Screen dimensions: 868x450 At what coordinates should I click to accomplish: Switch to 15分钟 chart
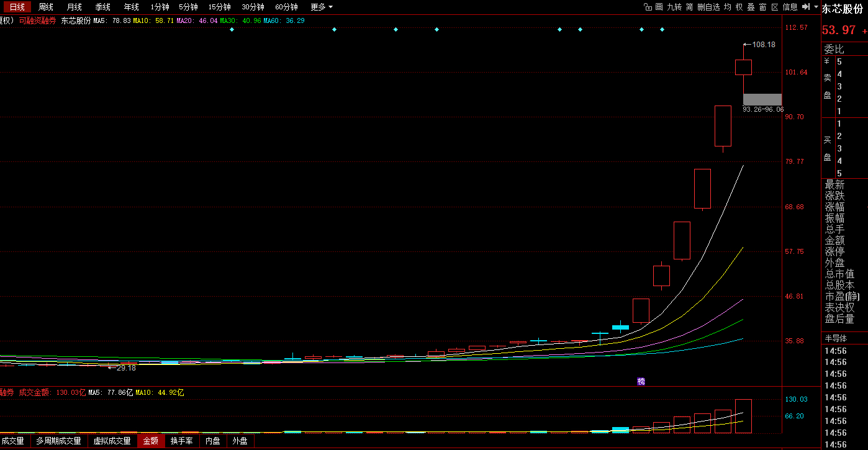coord(219,7)
